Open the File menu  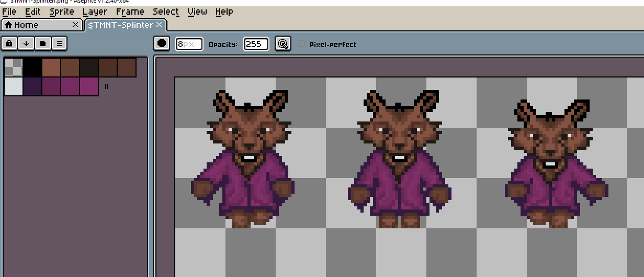[x=9, y=12]
